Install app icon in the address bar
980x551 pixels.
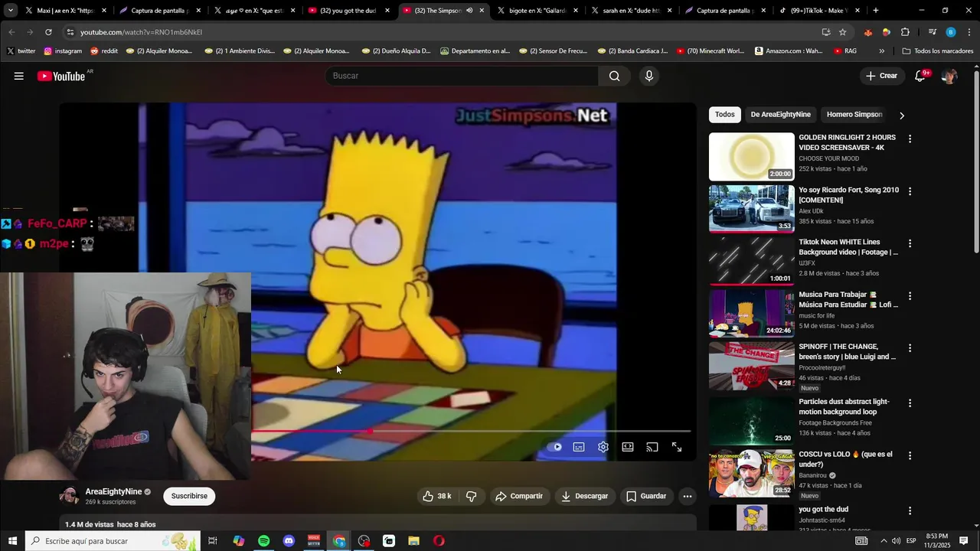click(826, 32)
